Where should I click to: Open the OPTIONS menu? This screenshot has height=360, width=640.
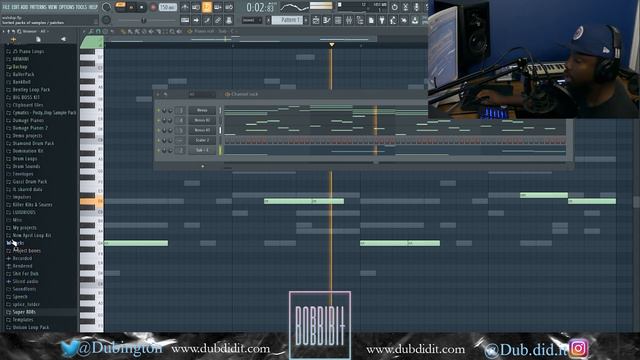pos(67,7)
